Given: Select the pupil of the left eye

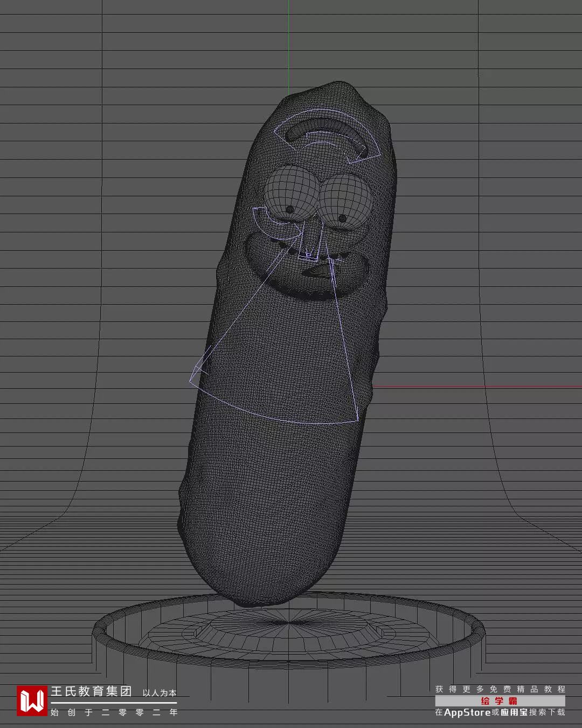Looking at the screenshot, I should (290, 209).
